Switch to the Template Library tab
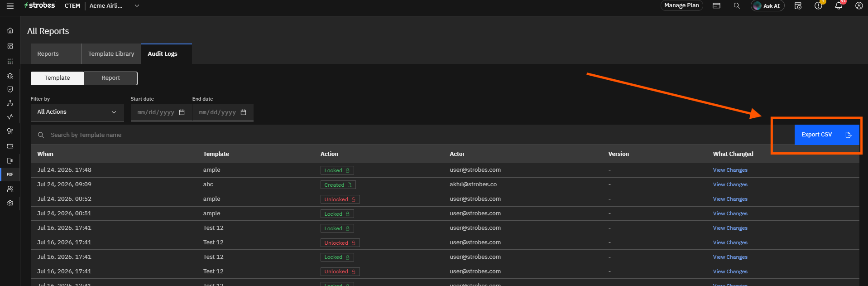868x286 pixels. [x=111, y=53]
